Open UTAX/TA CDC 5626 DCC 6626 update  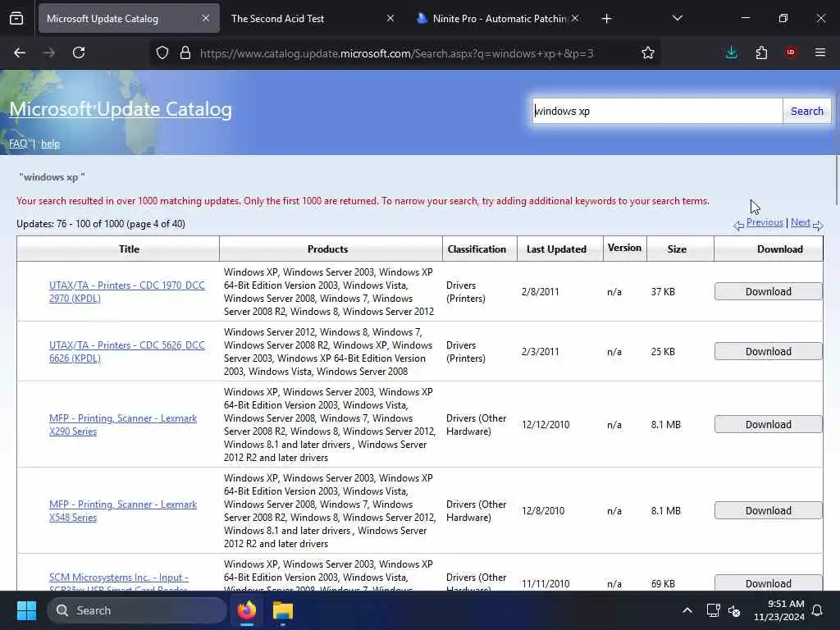click(x=127, y=352)
